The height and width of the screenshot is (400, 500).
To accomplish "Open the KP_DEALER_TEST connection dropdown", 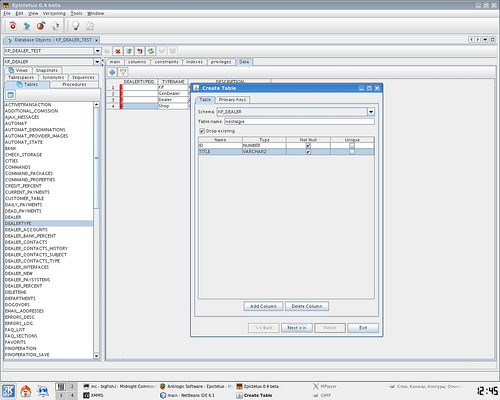I will 97,51.
